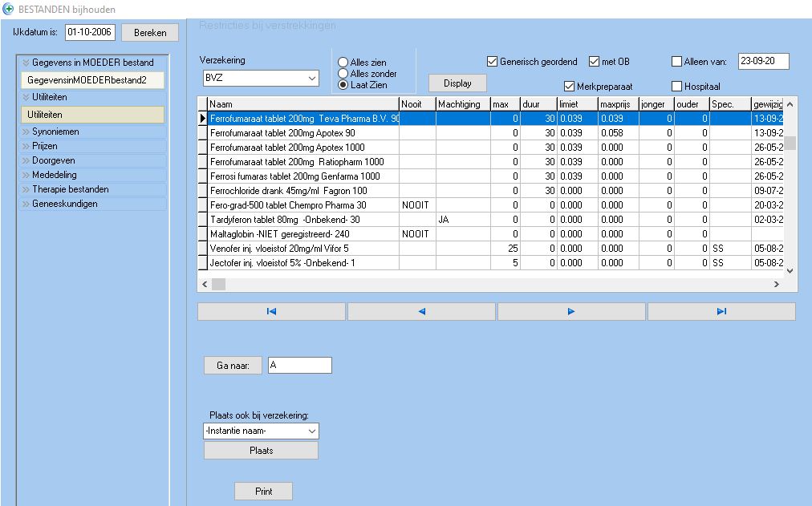Click the maxprijs column header

pyautogui.click(x=619, y=104)
